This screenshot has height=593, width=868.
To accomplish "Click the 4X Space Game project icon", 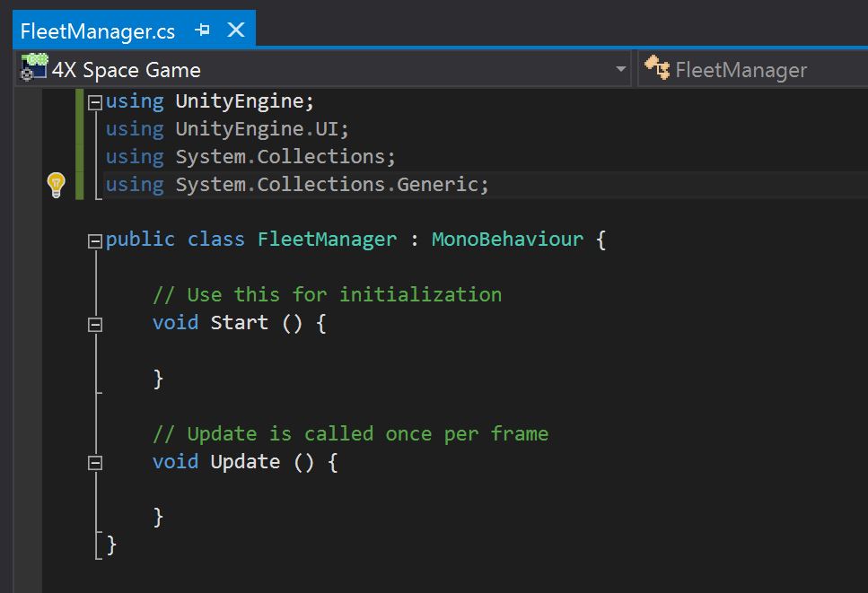I will (33, 69).
